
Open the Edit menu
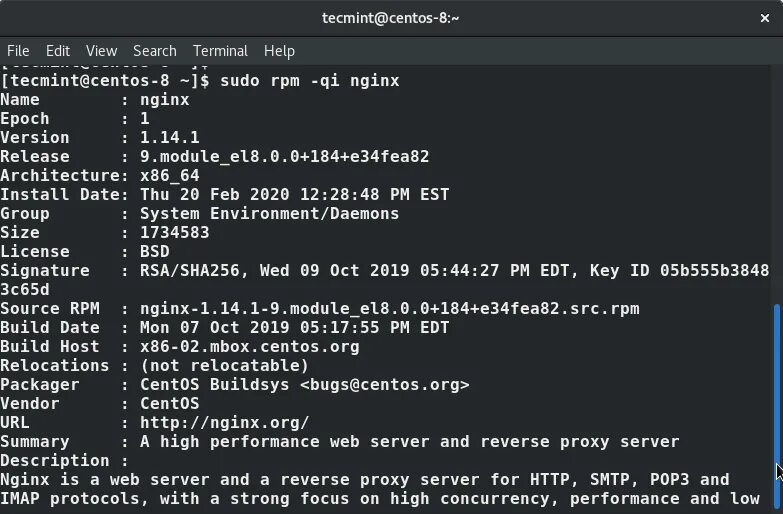(x=58, y=50)
